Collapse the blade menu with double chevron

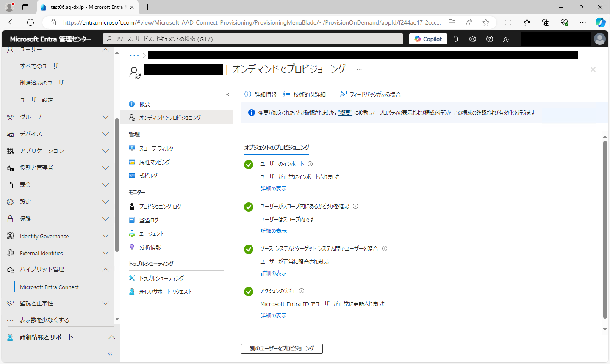pyautogui.click(x=227, y=94)
